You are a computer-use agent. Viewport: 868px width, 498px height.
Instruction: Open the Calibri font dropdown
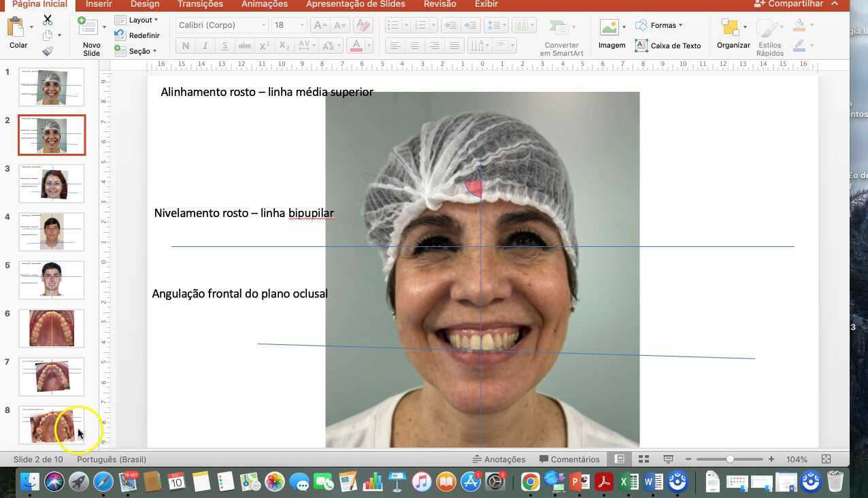click(264, 25)
